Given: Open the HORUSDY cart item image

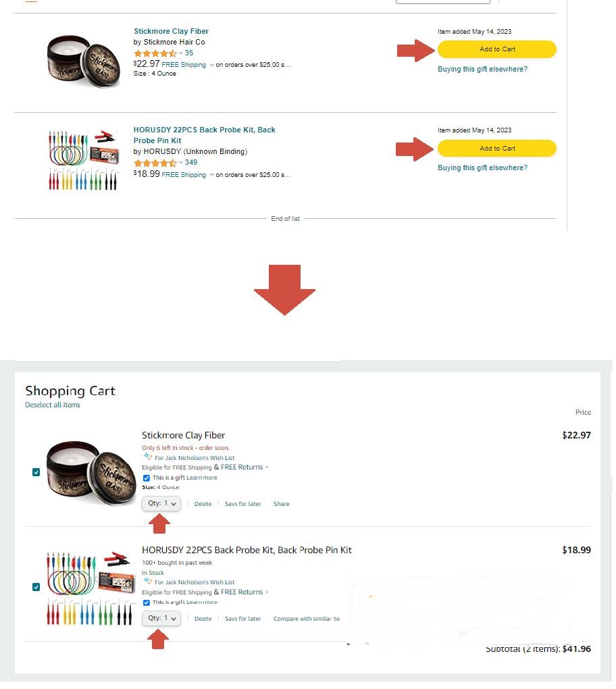Looking at the screenshot, I should [92, 588].
